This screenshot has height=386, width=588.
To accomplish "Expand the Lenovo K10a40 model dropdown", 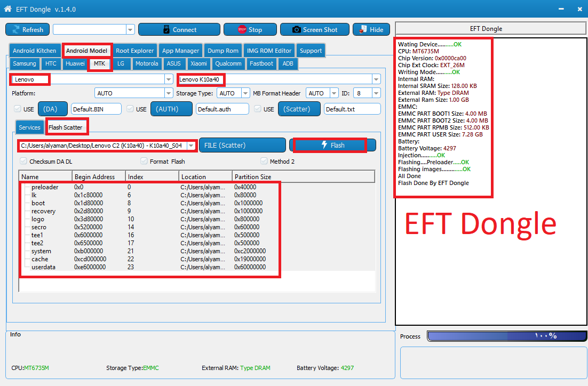I will pos(376,79).
